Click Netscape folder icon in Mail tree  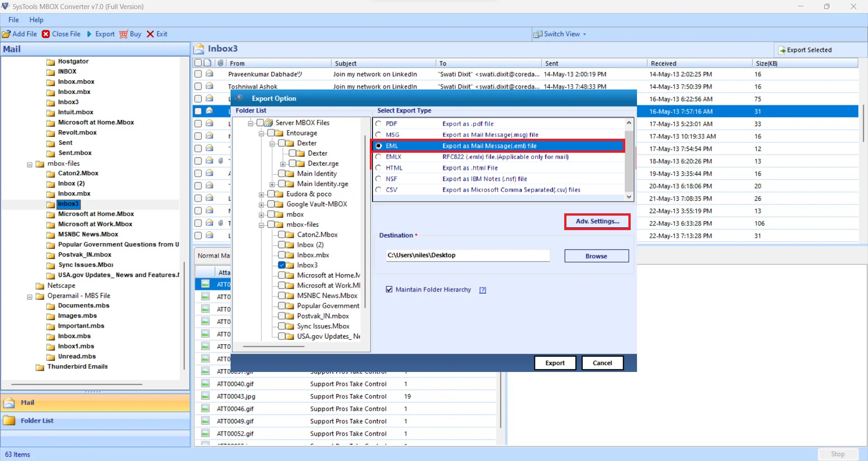tap(40, 286)
